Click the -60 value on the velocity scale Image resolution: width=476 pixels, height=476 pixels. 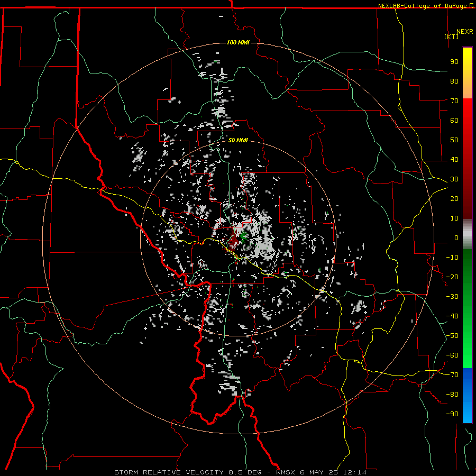(452, 355)
